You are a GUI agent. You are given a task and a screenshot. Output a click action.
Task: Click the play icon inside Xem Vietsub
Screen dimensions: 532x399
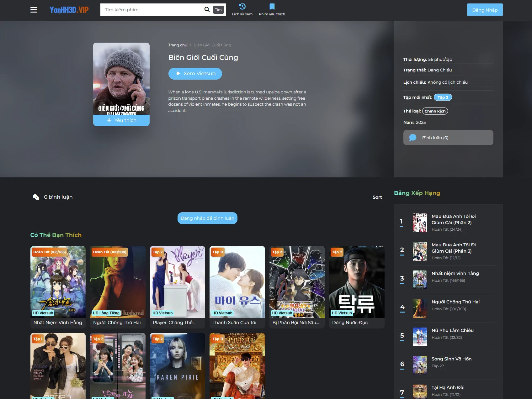click(178, 73)
